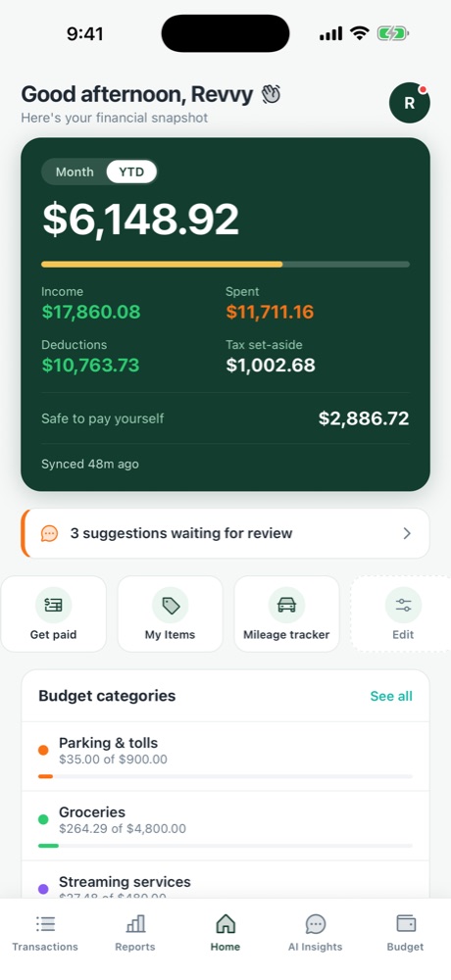This screenshot has height=980, width=451.
Task: Tap the Synced 48m ago status
Action: coord(90,465)
